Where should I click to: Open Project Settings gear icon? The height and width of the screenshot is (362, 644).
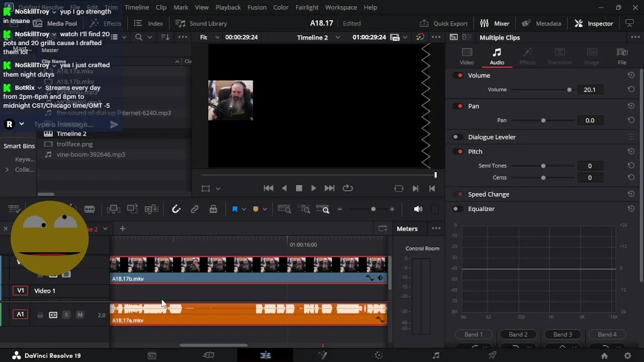[627, 355]
